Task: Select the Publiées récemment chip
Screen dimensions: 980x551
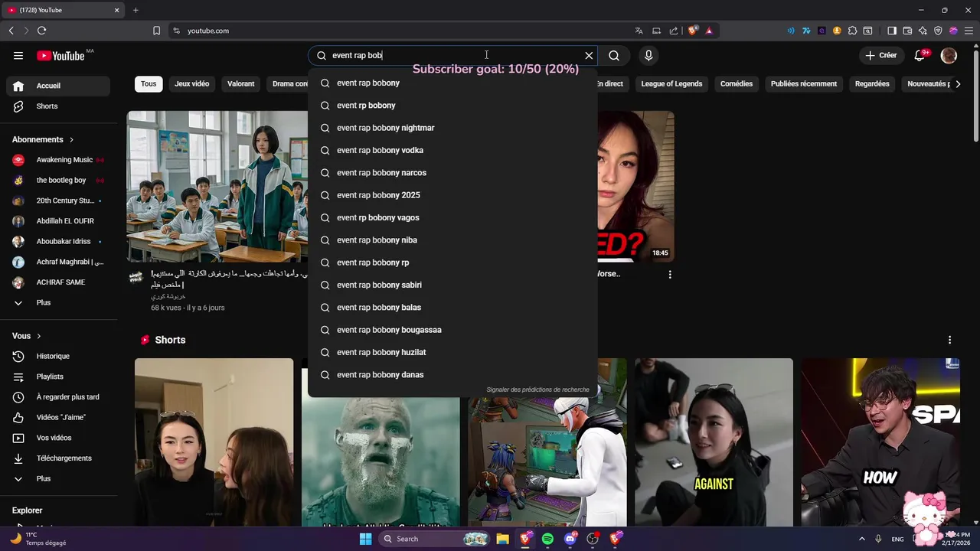Action: coord(804,83)
